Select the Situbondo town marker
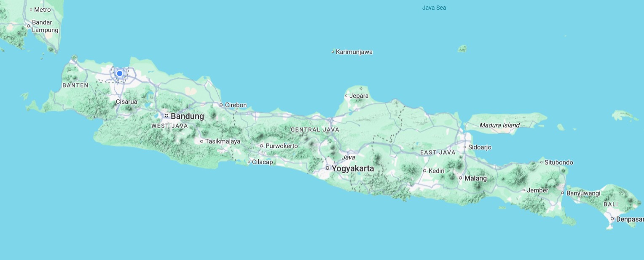 [x=542, y=162]
